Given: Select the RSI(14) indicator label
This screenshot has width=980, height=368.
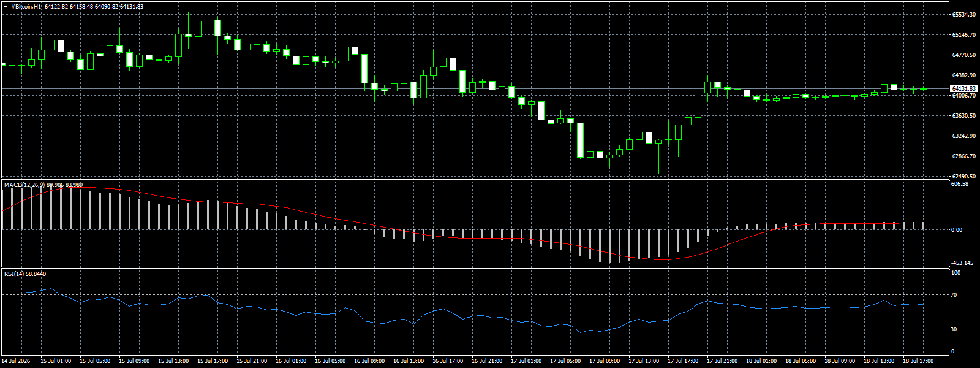Looking at the screenshot, I should tap(14, 274).
